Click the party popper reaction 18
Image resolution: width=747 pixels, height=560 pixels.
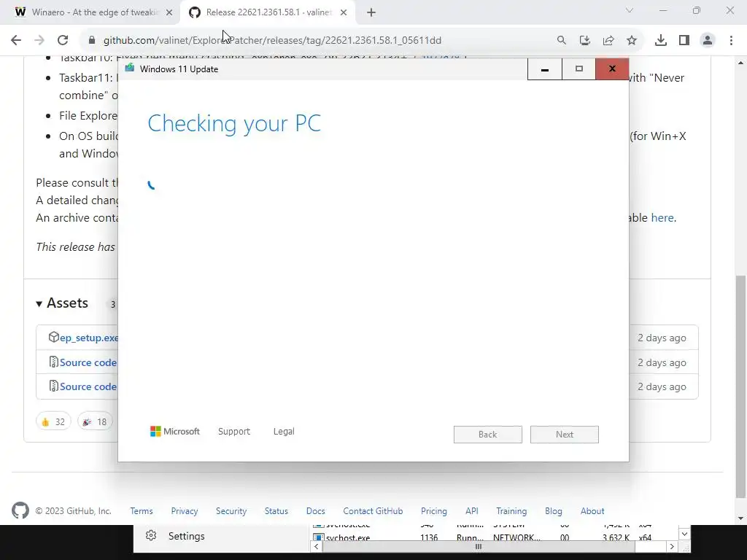tap(95, 421)
